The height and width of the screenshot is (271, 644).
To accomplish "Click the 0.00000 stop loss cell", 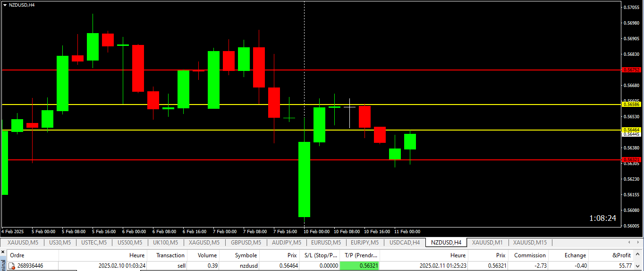I will [320, 266].
